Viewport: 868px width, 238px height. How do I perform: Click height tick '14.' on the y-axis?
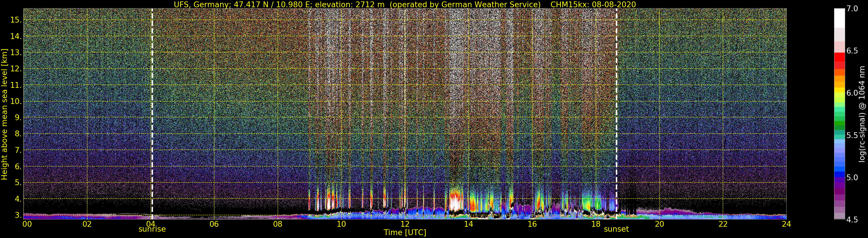[16, 36]
